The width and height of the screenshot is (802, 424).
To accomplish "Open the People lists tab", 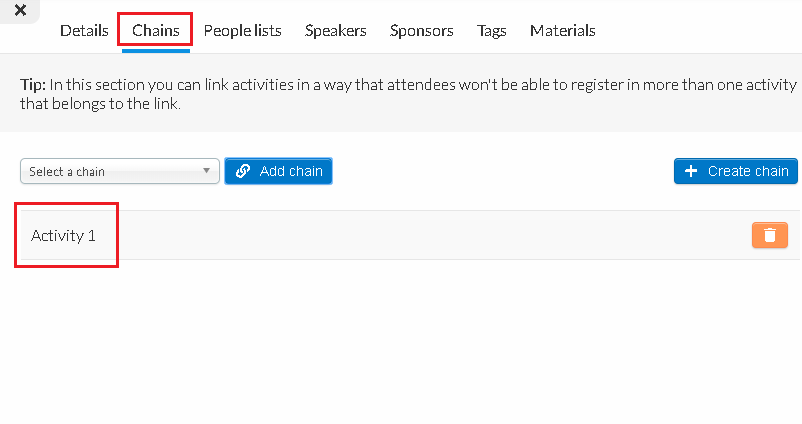I will click(x=242, y=31).
